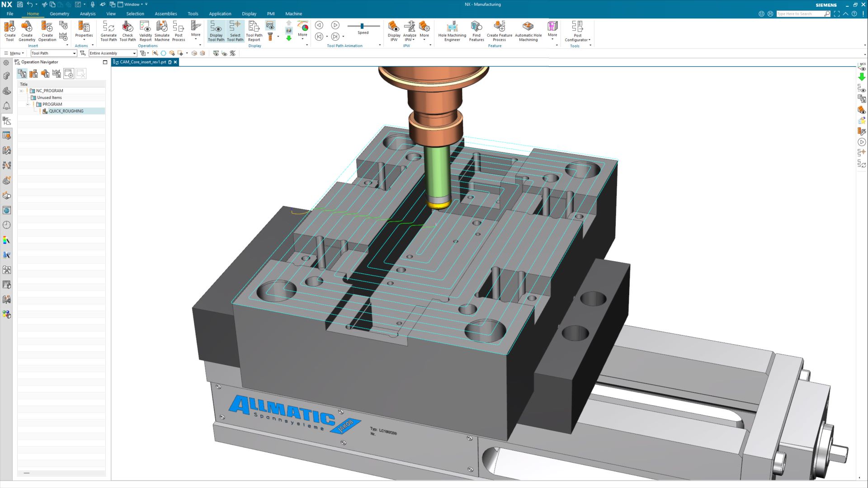Switch to the Geometry ribbon tab
The height and width of the screenshot is (488, 868).
[59, 14]
